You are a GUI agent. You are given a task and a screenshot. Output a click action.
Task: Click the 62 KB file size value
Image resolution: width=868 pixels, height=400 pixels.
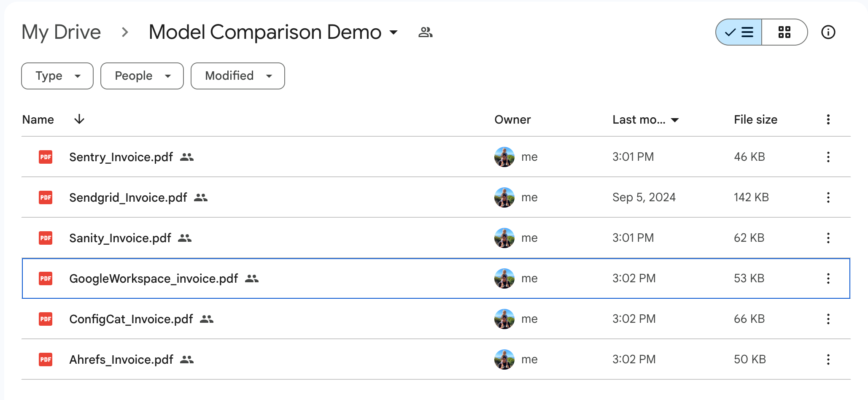tap(749, 238)
